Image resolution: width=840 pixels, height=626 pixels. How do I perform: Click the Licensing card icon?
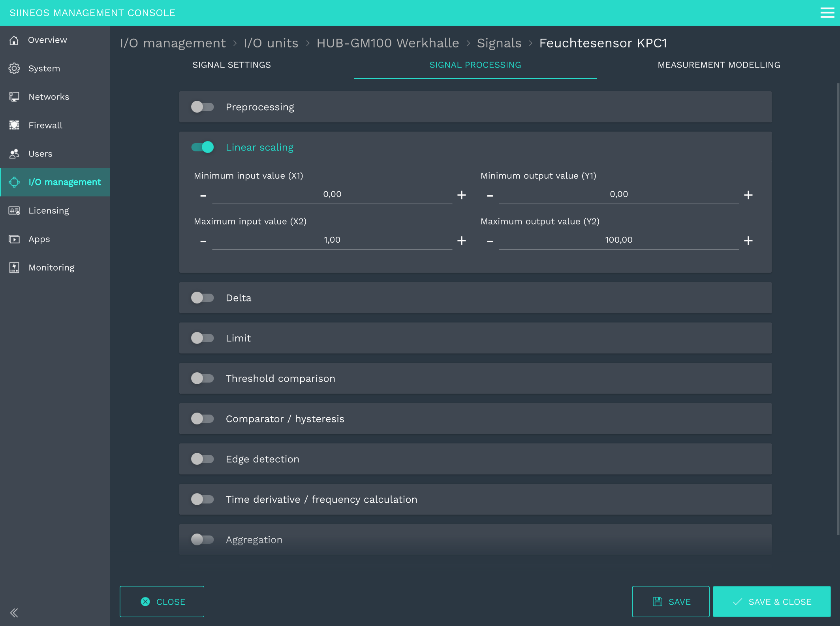[14, 211]
